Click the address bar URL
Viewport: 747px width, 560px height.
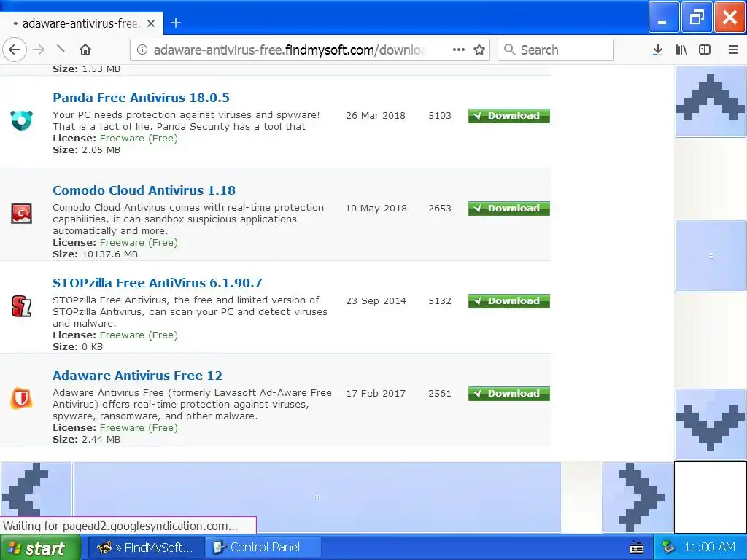[x=289, y=50]
